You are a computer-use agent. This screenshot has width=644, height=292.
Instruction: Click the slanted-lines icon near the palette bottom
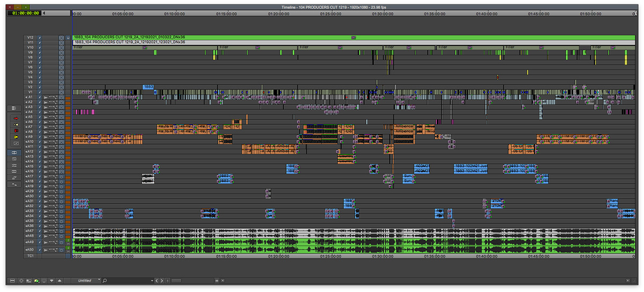point(14,178)
